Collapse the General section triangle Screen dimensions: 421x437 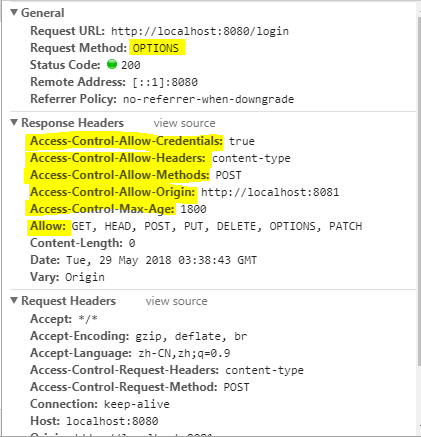click(x=14, y=13)
